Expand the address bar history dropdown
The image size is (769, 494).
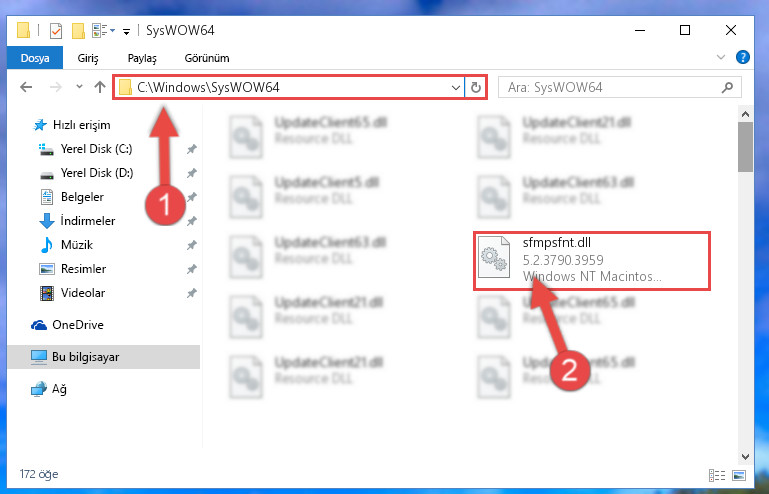(456, 87)
